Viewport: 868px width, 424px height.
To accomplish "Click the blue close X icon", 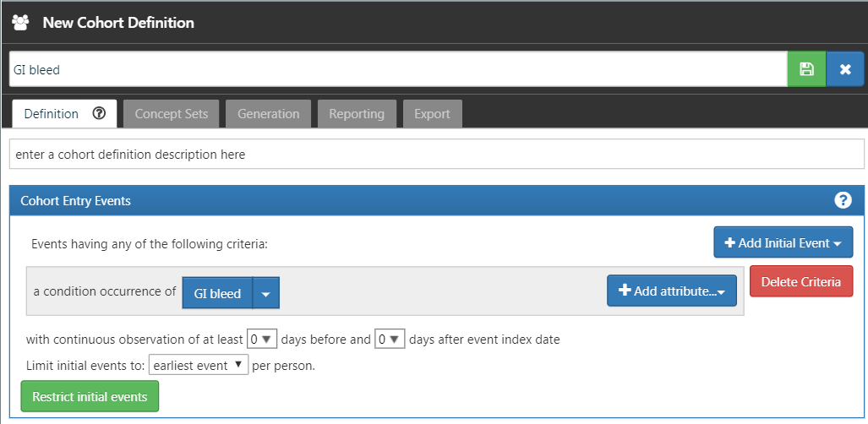I will (844, 69).
